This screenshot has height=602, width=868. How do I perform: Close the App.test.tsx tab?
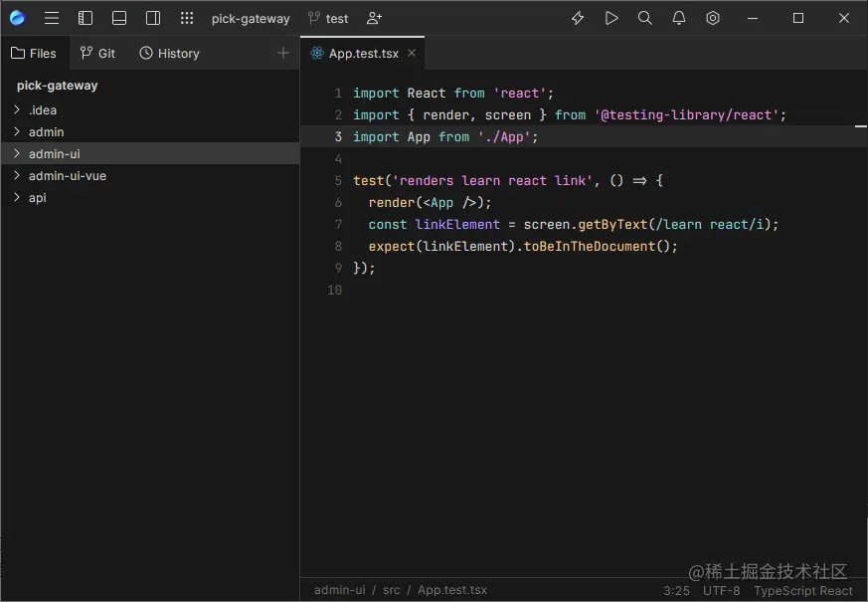[x=412, y=53]
